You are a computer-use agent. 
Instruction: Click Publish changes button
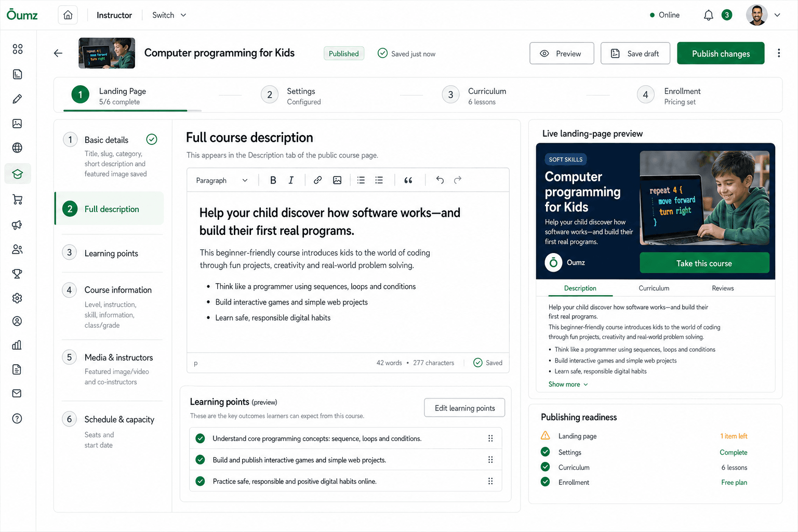(x=721, y=54)
